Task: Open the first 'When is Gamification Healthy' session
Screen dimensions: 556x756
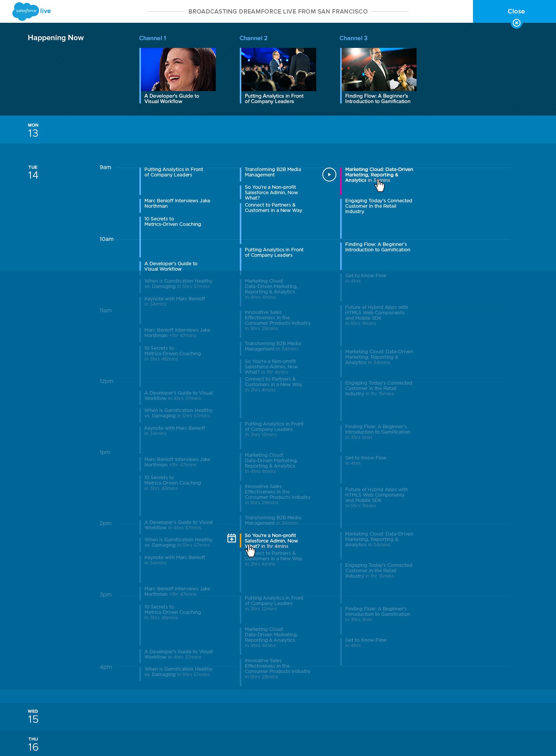Action: tap(178, 284)
